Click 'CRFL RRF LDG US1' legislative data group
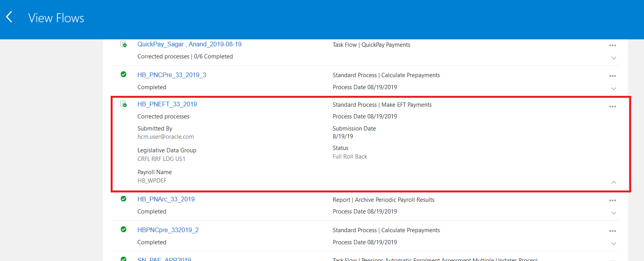This screenshot has height=261, width=644. pos(161,159)
